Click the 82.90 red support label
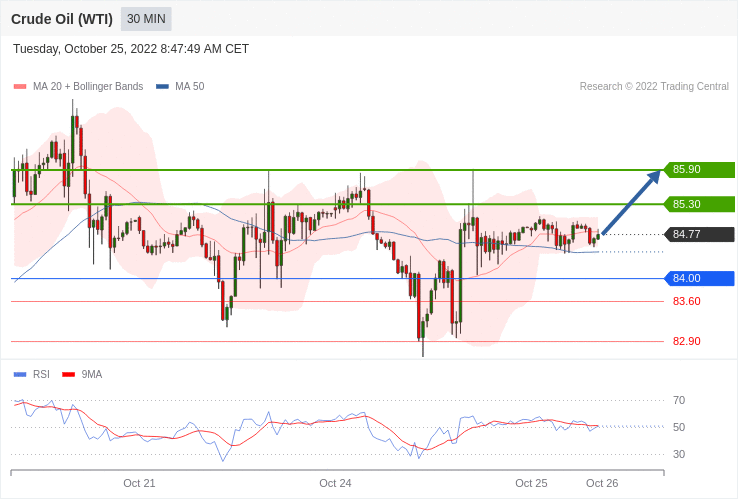This screenshot has width=738, height=500. click(x=686, y=341)
